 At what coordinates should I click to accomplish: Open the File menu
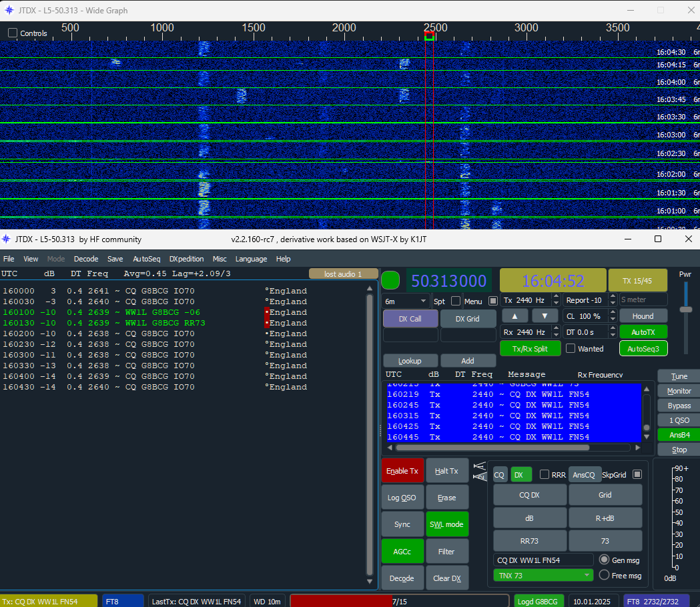pyautogui.click(x=9, y=259)
